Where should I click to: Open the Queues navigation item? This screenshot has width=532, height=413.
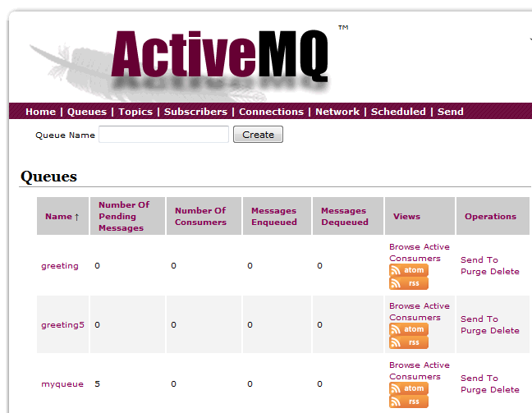(x=87, y=112)
